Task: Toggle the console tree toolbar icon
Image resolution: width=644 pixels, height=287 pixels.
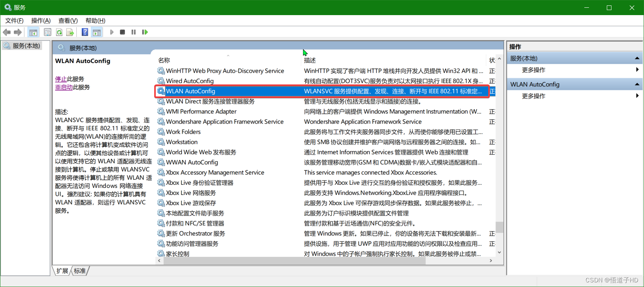Action: [x=33, y=32]
